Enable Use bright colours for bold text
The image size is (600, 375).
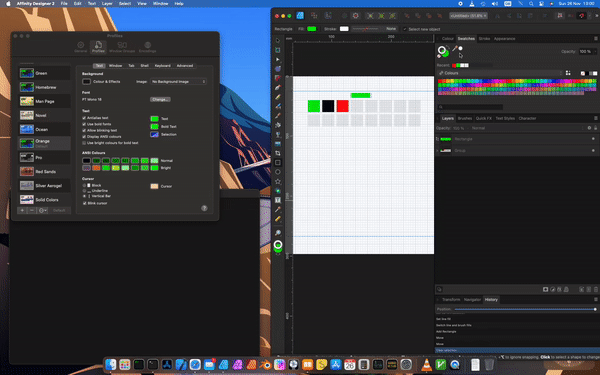click(84, 143)
